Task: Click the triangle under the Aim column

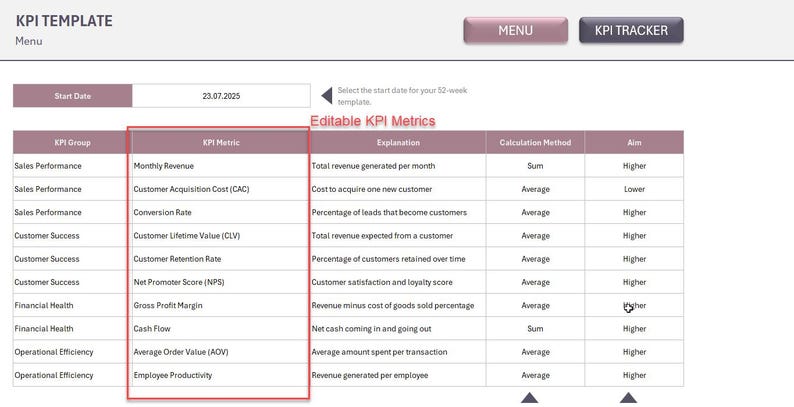Action: click(628, 398)
